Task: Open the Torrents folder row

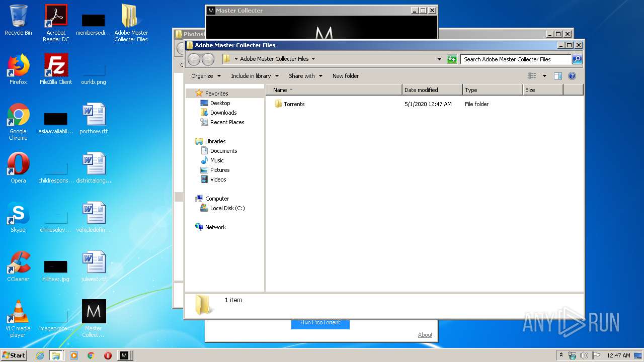Action: 424,104
